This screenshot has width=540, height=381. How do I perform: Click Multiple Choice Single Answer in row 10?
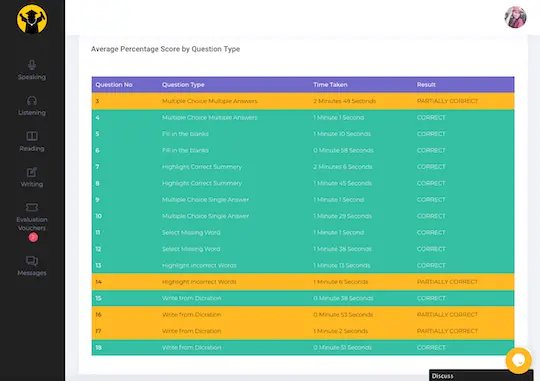coord(205,216)
